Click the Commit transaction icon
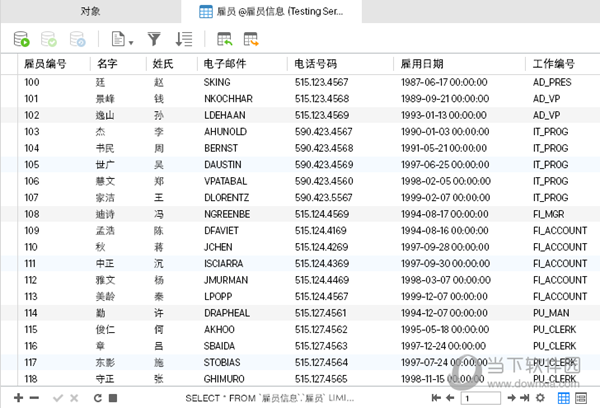 [x=49, y=39]
